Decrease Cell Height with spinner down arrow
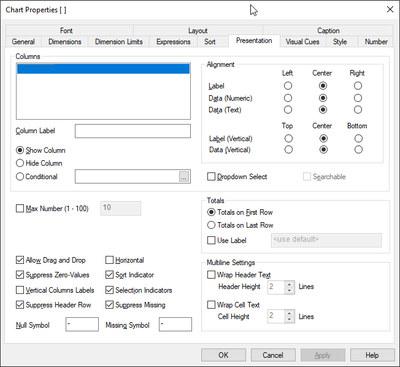This screenshot has width=400, height=367. click(289, 320)
